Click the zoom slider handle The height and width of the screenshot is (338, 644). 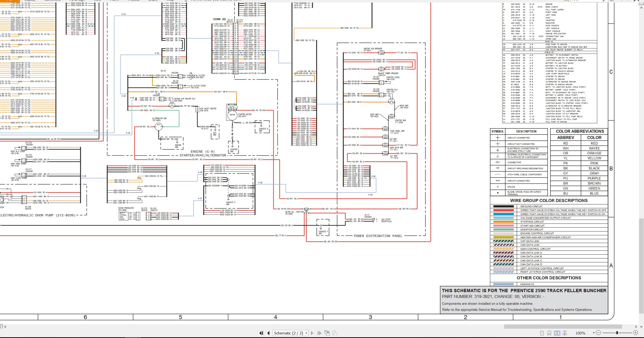(617, 333)
